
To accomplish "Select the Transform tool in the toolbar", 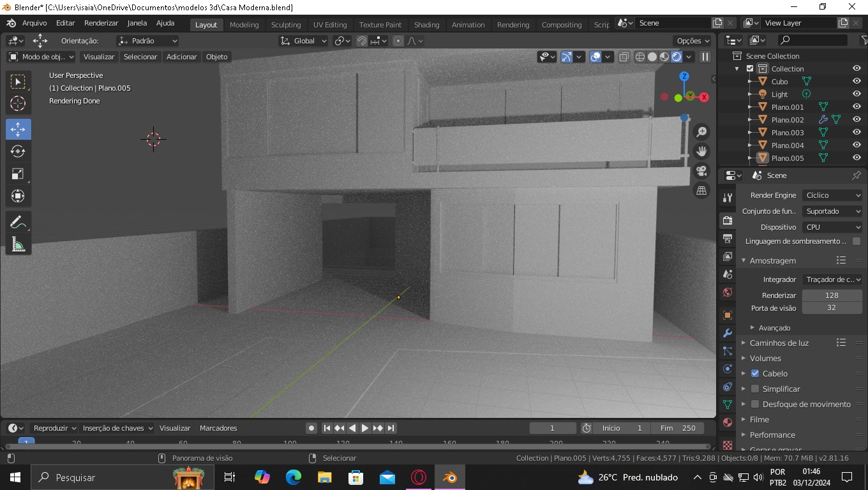I will tap(18, 196).
